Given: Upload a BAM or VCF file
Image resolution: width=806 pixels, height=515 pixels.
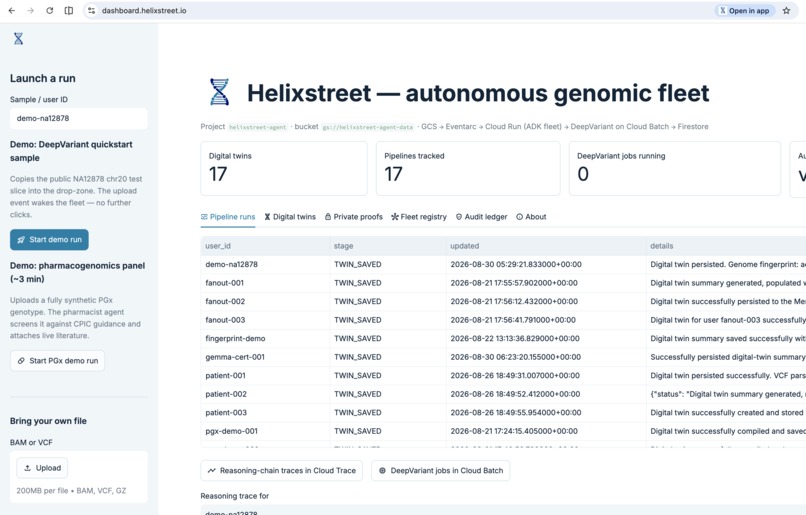Looking at the screenshot, I should pyautogui.click(x=42, y=468).
